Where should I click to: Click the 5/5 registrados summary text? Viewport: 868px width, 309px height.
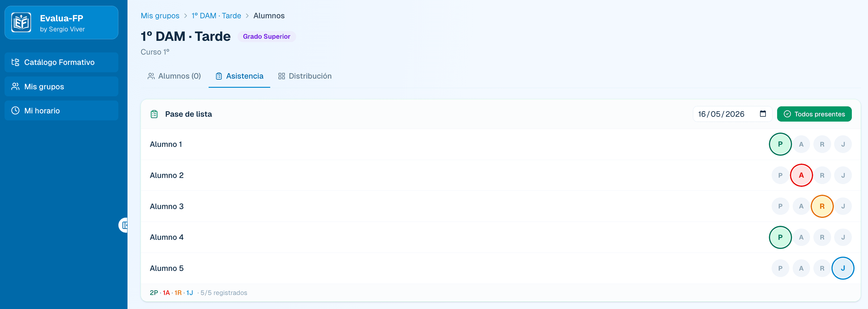(224, 293)
